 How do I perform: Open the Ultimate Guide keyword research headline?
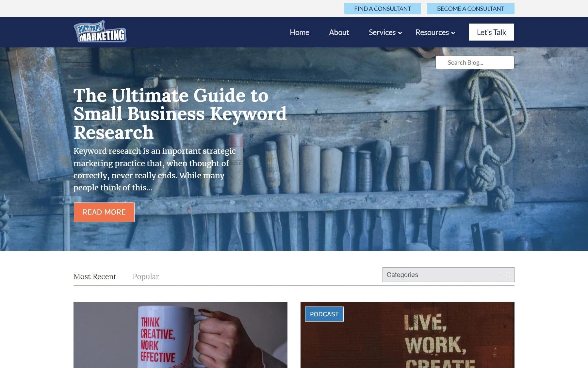(180, 114)
